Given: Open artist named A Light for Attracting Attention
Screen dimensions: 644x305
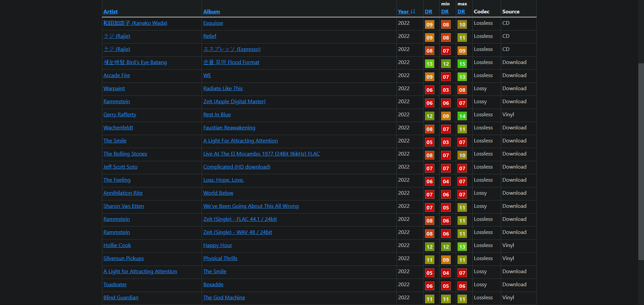Looking at the screenshot, I should point(140,271).
